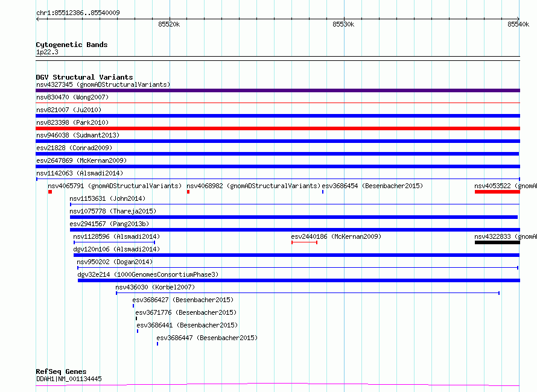This screenshot has width=537, height=392.
Task: Select the esv3686441 (Besenbacher2015) label
Action: (x=187, y=325)
